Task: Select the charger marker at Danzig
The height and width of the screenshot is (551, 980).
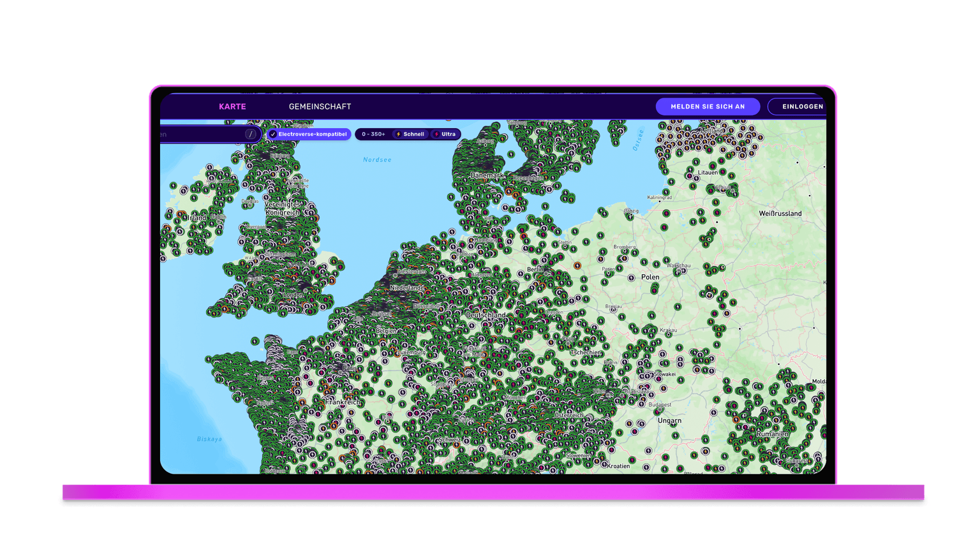Action: pyautogui.click(x=630, y=216)
